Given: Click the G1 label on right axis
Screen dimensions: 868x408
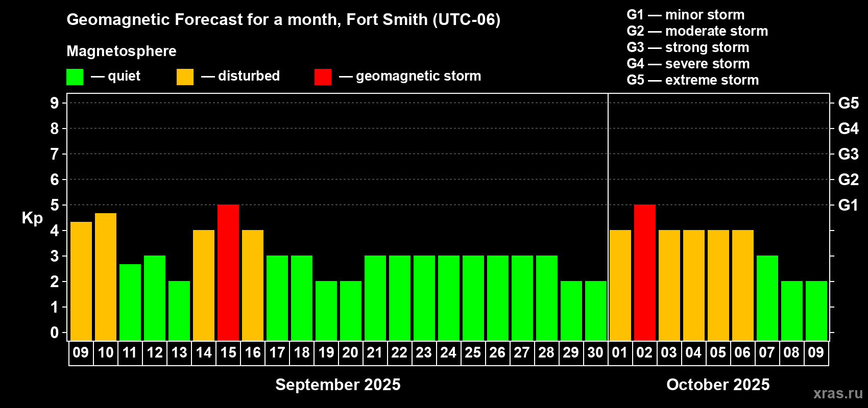Looking at the screenshot, I should click(848, 205).
